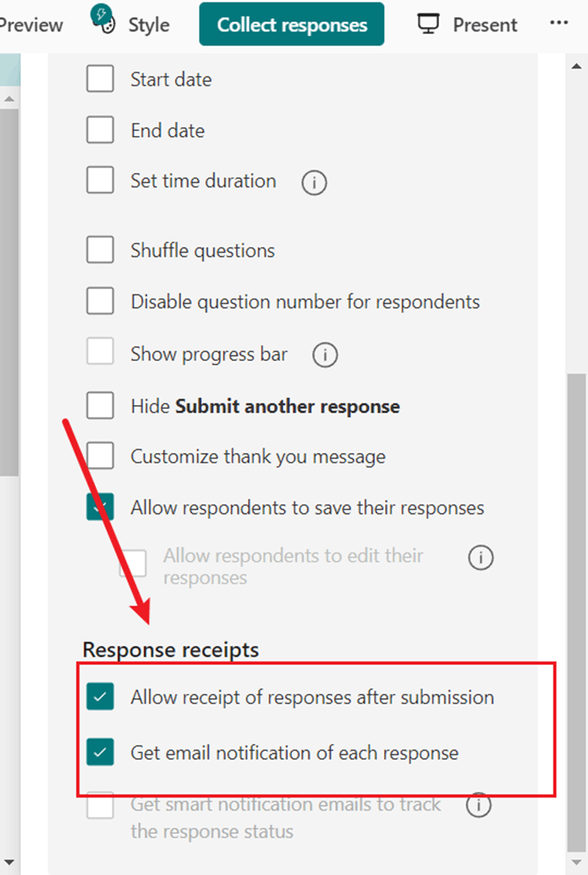
Task: Click the settings panel scroll up arrow
Action: point(577,66)
